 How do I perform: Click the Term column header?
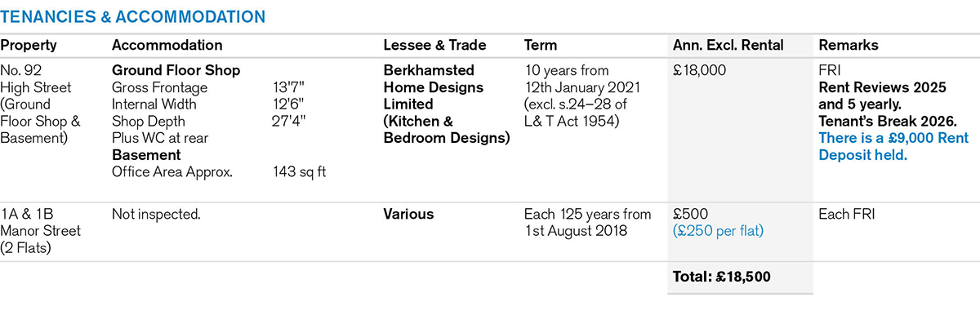point(541,46)
